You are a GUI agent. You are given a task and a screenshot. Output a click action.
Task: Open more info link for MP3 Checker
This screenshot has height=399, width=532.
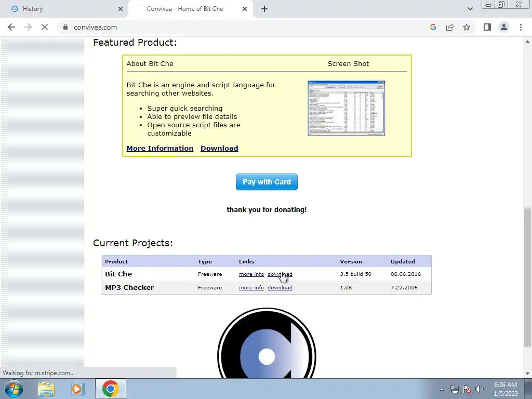[251, 288]
